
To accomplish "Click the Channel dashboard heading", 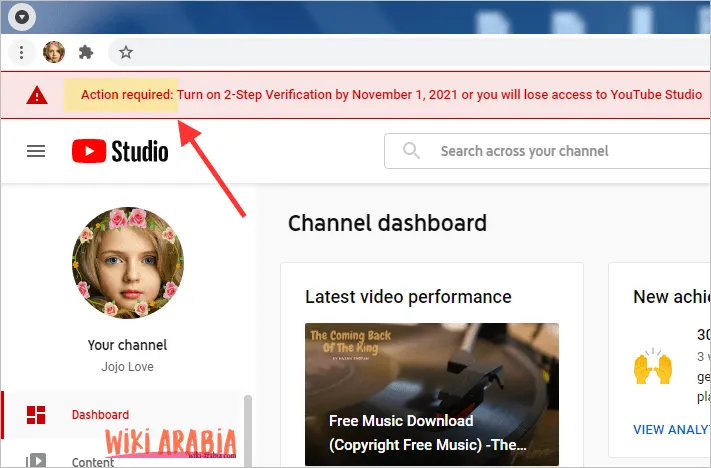I will point(387,223).
